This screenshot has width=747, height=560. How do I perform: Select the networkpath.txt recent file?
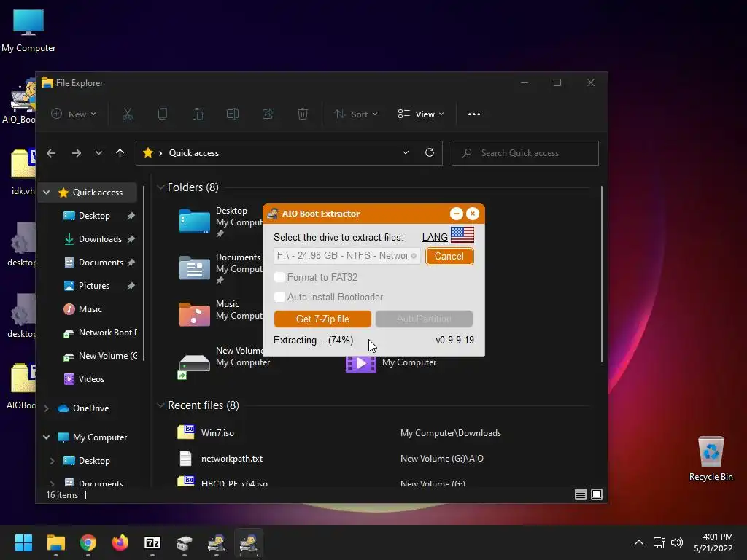click(231, 459)
